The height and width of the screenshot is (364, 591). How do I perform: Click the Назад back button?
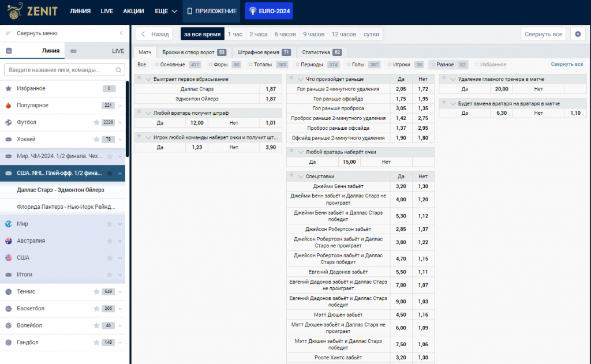(155, 34)
